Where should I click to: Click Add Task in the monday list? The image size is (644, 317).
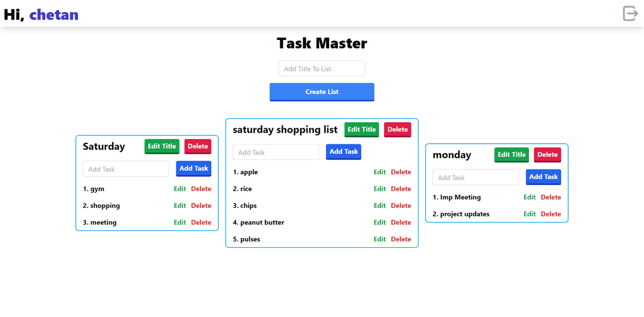(x=543, y=177)
